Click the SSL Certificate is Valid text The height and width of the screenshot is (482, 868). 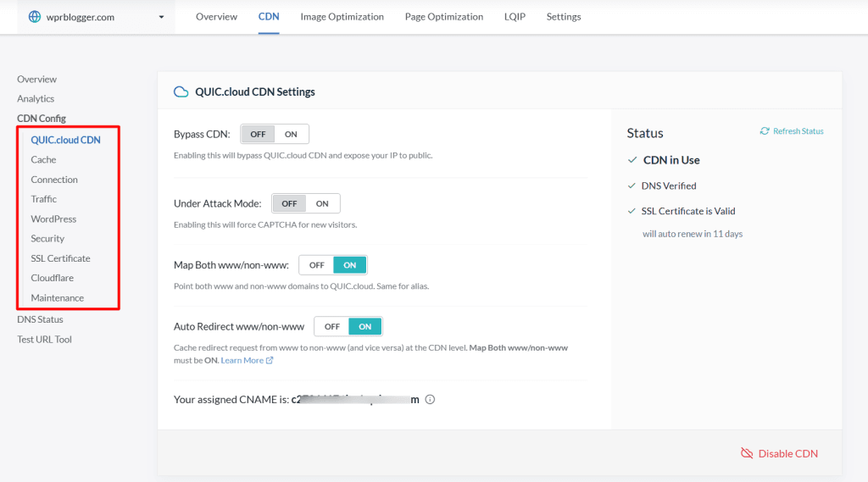point(688,211)
